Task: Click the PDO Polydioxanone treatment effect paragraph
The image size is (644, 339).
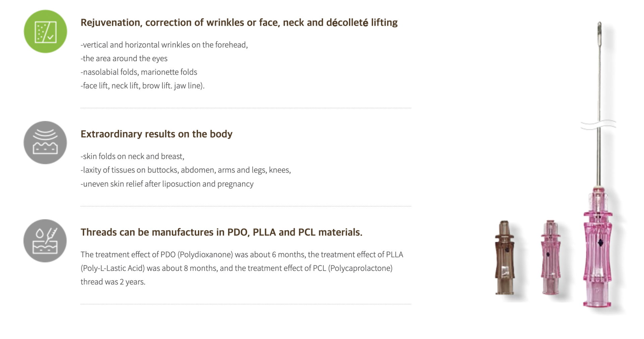Action: coord(242,268)
